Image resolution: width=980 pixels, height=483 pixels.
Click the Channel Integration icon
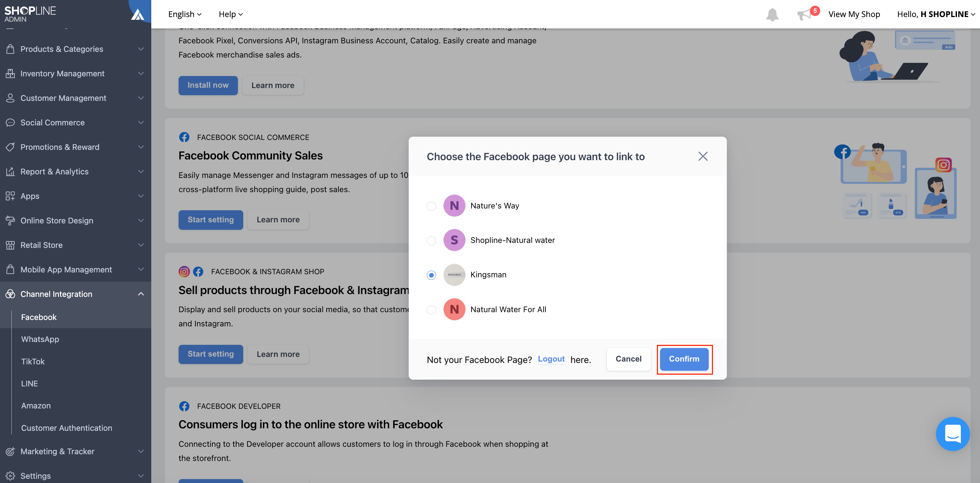(x=10, y=294)
